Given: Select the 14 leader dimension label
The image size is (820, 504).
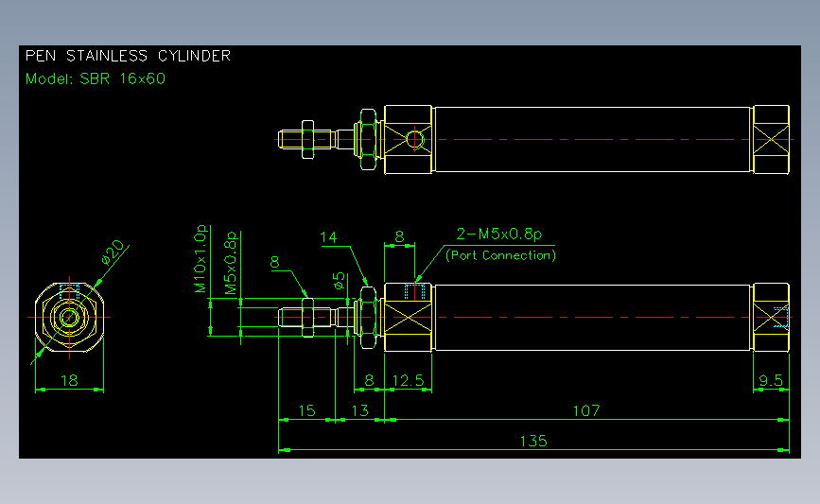Looking at the screenshot, I should point(328,237).
